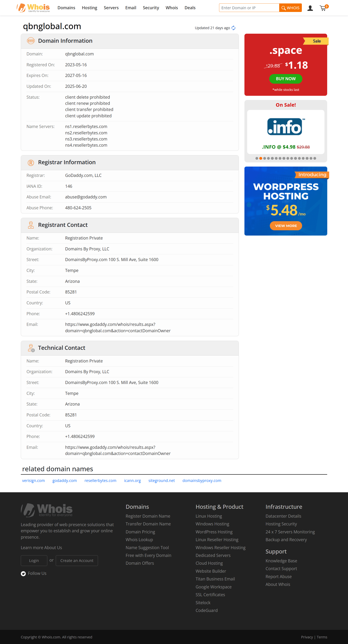The width and height of the screenshot is (348, 644).
Task: Click BUY NOW on the .space ad
Action: [286, 79]
